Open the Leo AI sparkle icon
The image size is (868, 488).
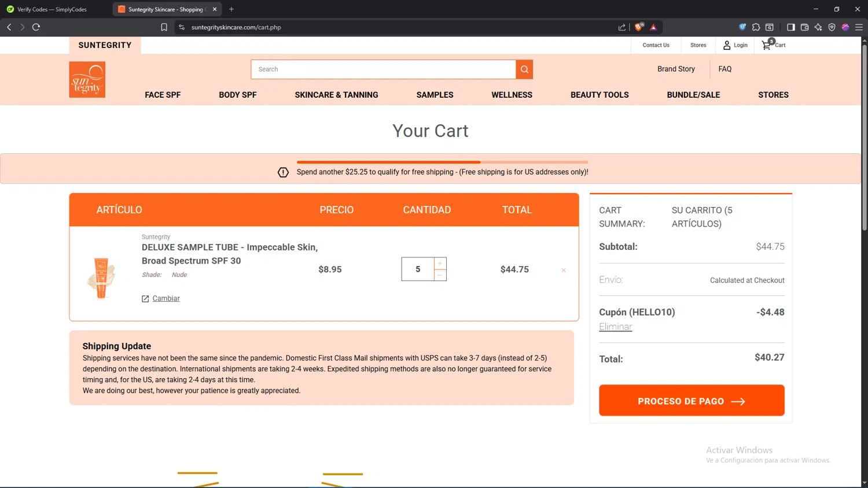818,27
